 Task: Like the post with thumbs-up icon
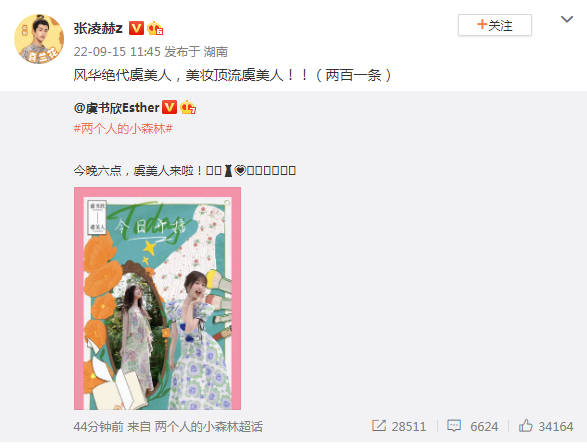tap(525, 426)
